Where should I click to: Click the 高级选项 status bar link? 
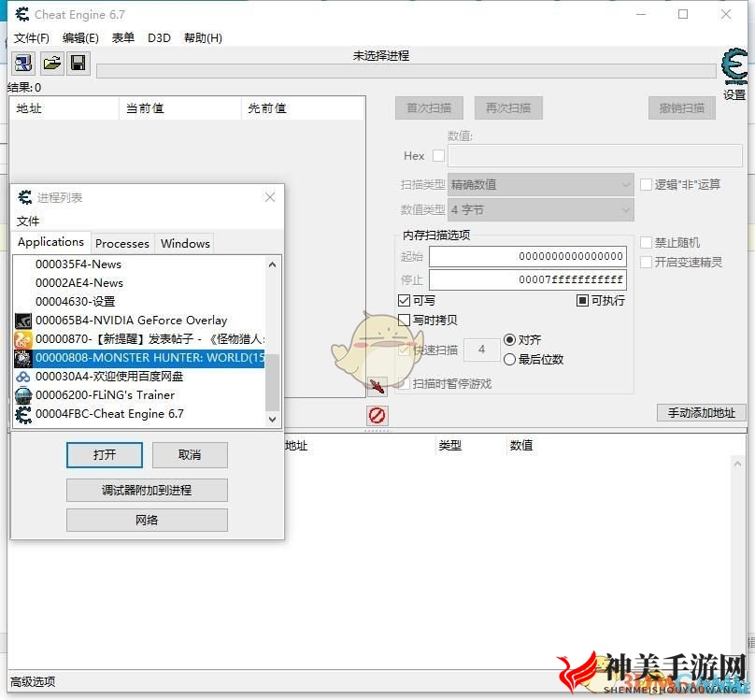click(x=33, y=681)
